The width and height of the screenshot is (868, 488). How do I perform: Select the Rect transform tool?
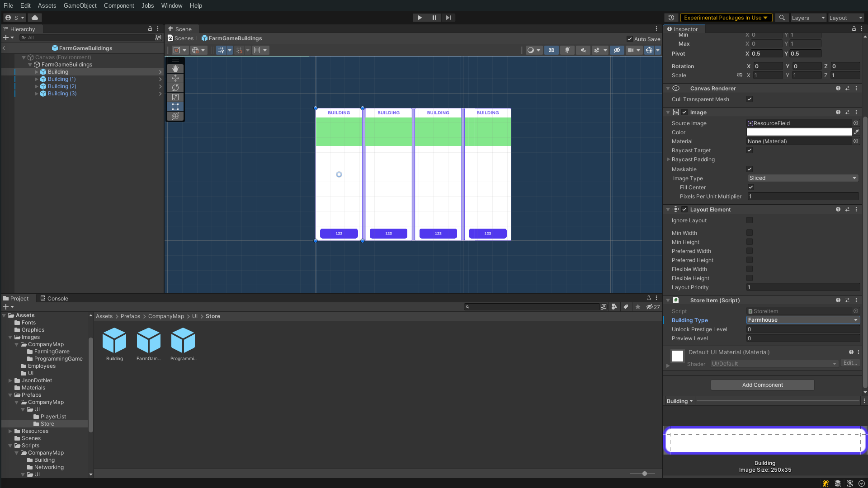[x=175, y=107]
